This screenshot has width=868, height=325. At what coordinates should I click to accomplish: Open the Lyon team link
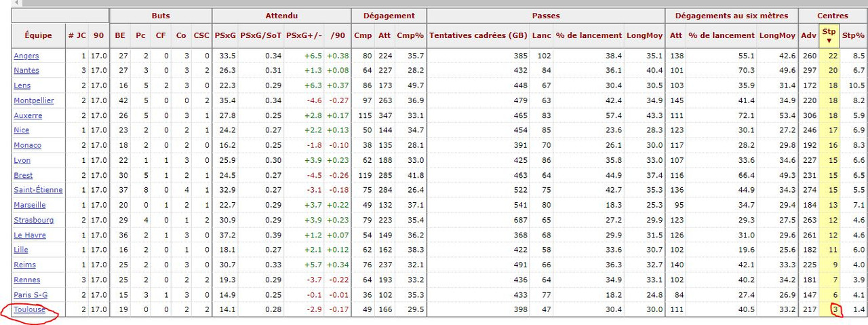22,160
